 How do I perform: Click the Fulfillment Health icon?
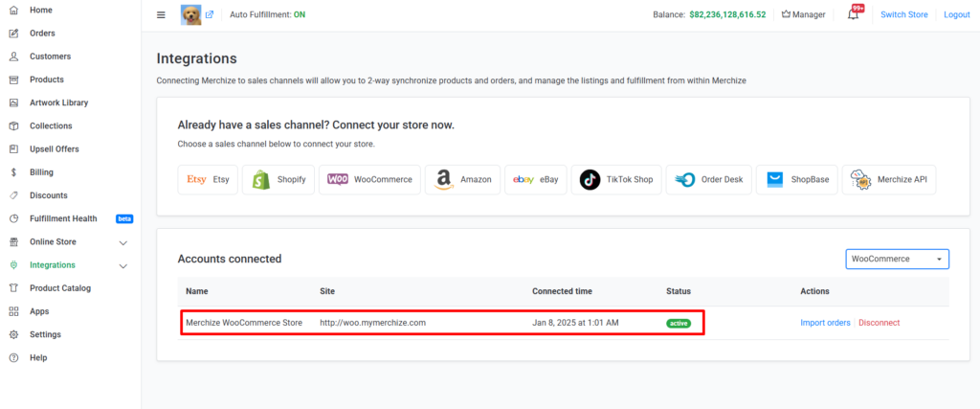[13, 218]
